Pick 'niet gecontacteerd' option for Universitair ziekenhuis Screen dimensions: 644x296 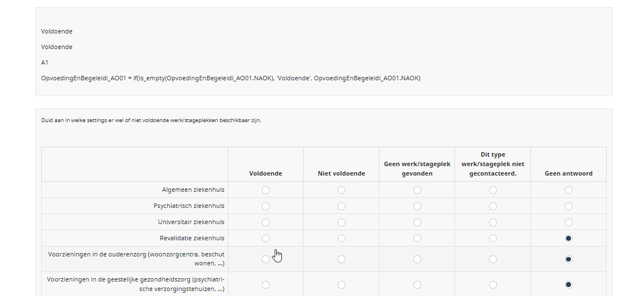[493, 222]
